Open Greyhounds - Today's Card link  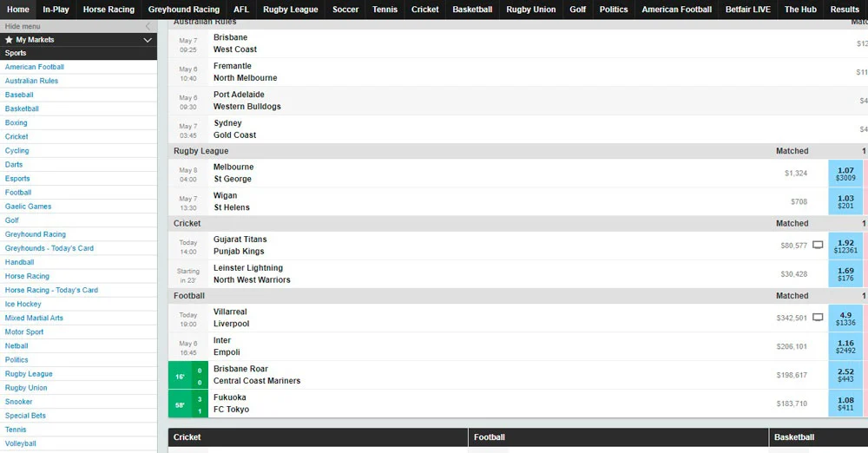(x=49, y=248)
